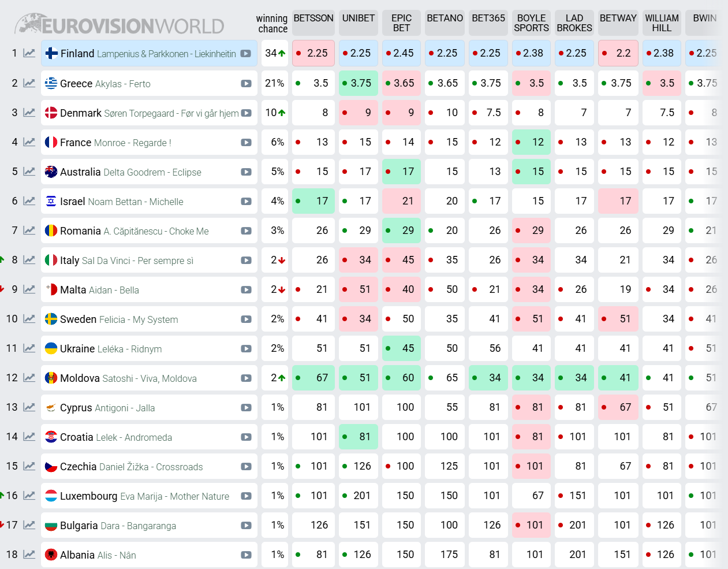Screen dimensions: 728x569
Task: Play the video for Malta's Bella
Action: pos(246,290)
